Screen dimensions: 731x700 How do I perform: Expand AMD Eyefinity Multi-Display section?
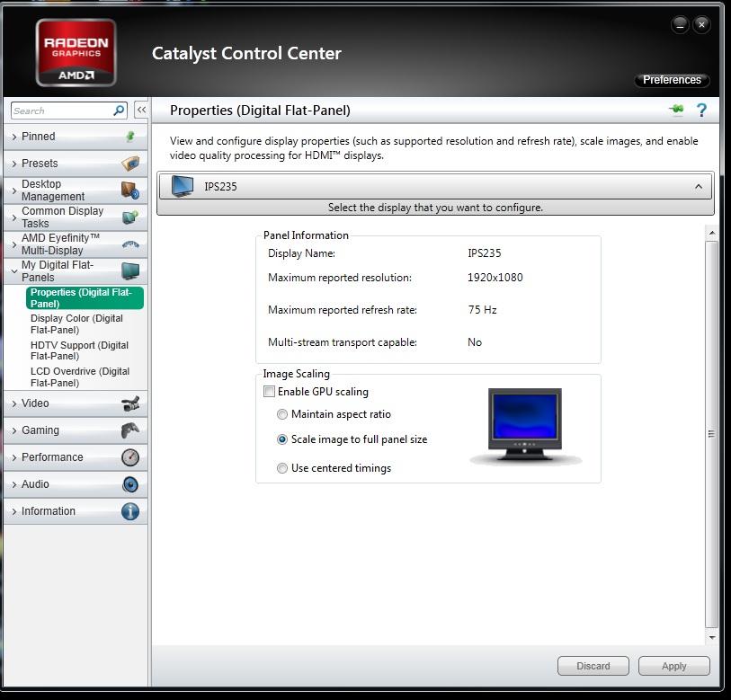76,244
